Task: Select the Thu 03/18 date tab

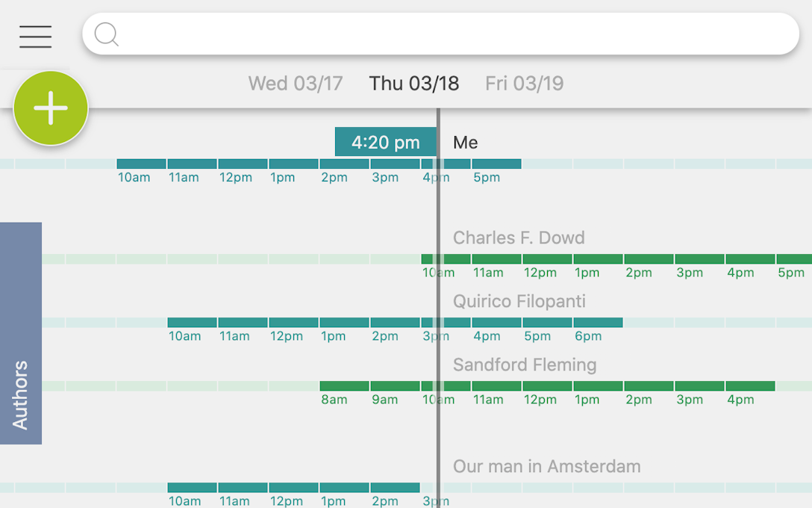Action: coord(414,83)
